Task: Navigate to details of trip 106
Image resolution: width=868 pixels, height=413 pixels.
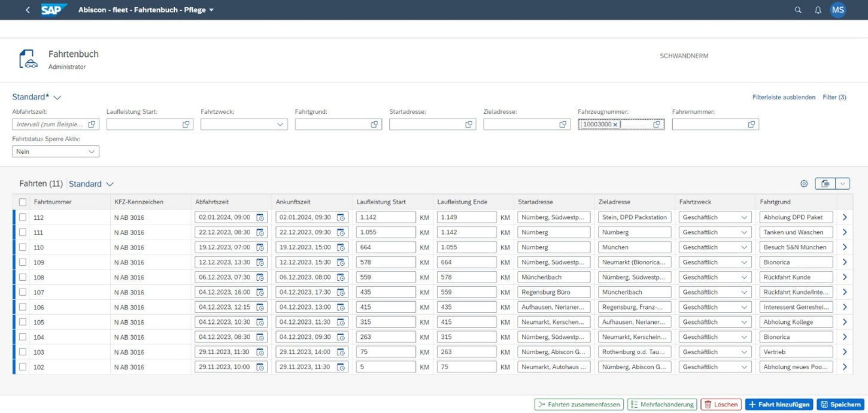Action: 845,307
